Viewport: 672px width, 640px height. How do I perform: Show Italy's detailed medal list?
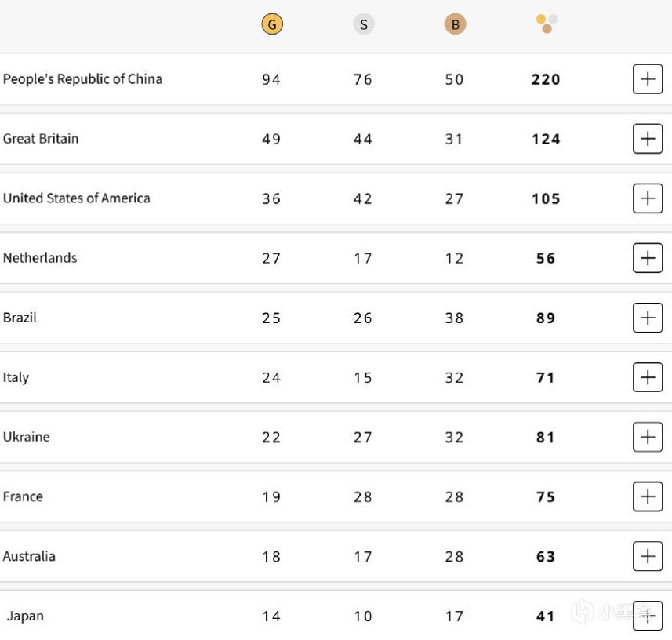[x=647, y=377]
